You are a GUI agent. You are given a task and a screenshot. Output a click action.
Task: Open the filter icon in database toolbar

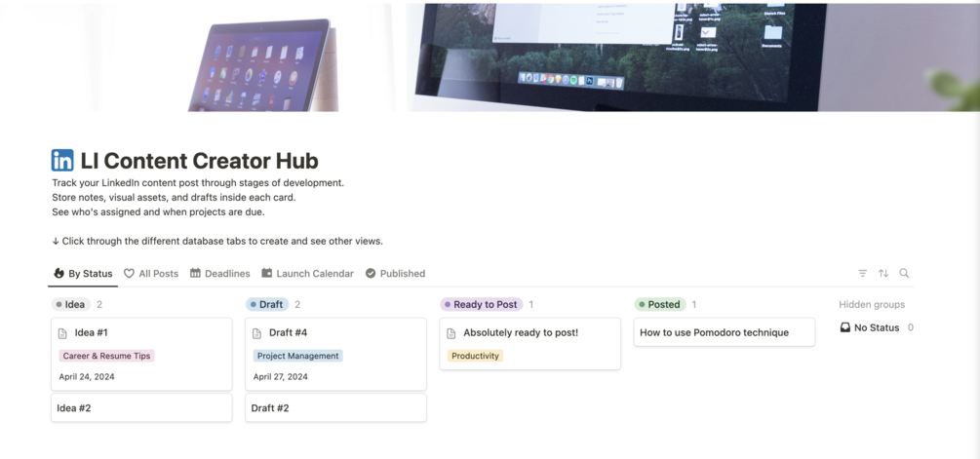(863, 274)
